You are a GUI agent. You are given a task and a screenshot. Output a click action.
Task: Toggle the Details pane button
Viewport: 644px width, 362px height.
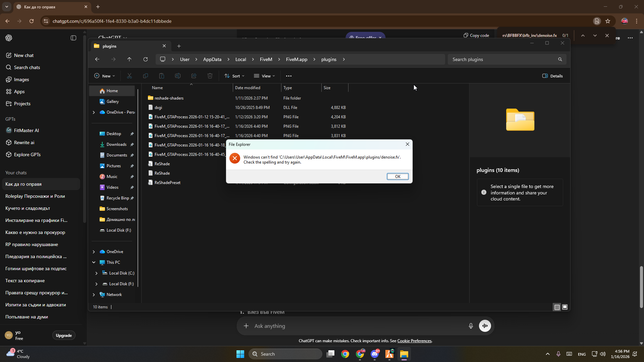552,76
